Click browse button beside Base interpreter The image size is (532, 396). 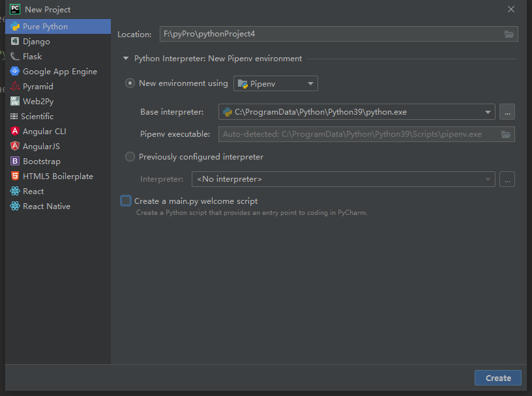507,112
